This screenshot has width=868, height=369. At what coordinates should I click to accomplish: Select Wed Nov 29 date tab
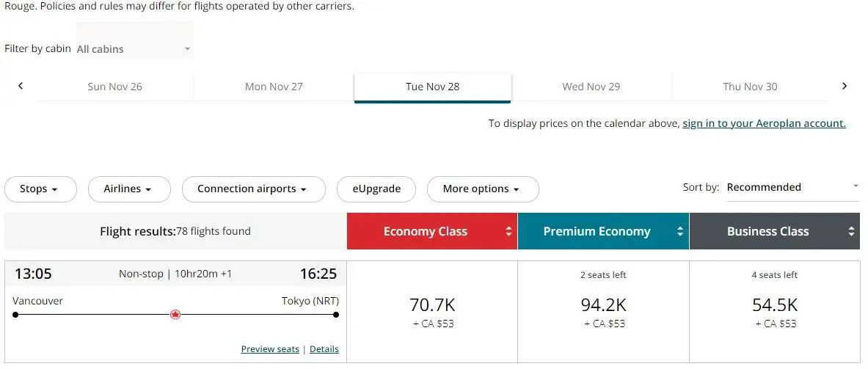[591, 87]
